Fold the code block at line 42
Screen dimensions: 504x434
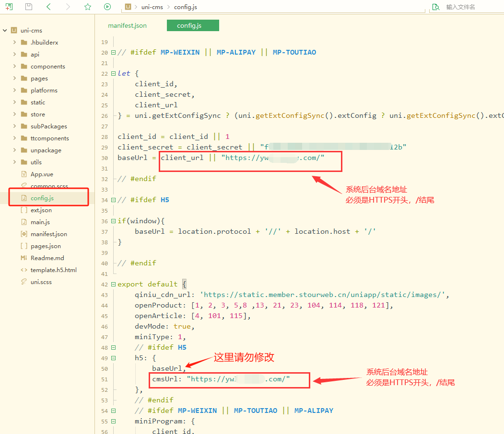113,284
